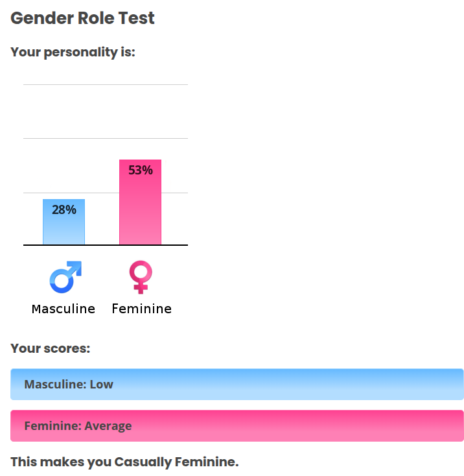Click the 'Gender Role Test' heading
Screen dimensions: 464x476
click(82, 18)
